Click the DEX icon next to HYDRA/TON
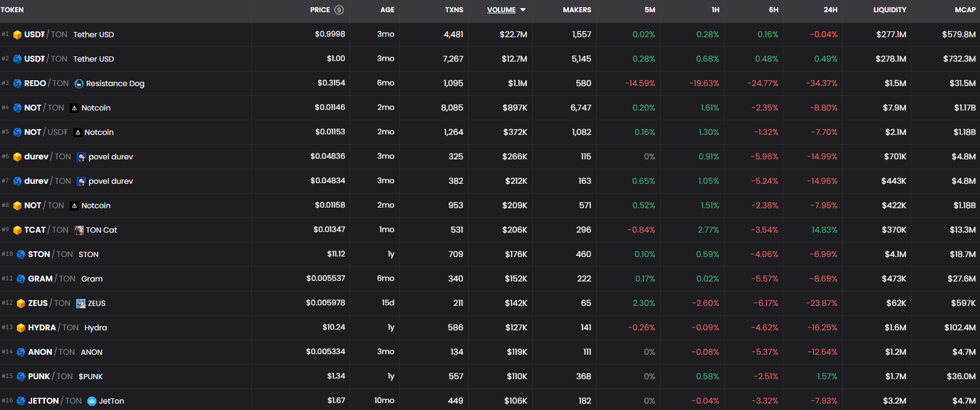The height and width of the screenshot is (410, 980). pyautogui.click(x=21, y=328)
